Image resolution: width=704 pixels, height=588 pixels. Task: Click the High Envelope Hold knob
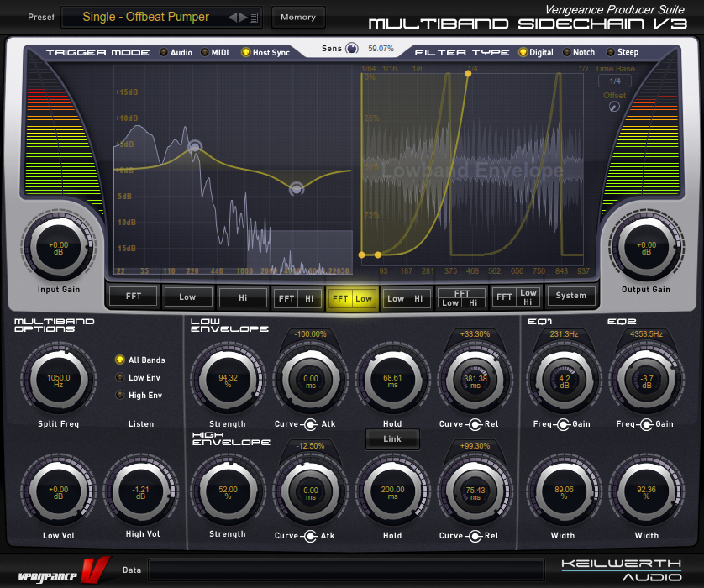(x=392, y=491)
